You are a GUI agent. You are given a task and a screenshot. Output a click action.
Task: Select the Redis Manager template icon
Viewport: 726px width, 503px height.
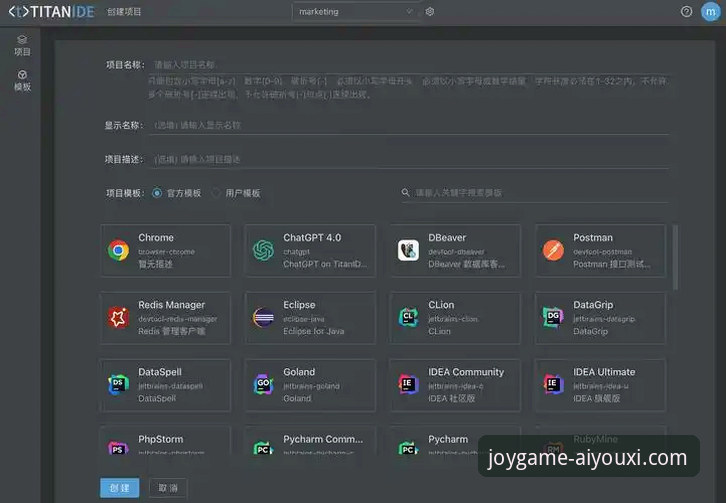point(119,317)
